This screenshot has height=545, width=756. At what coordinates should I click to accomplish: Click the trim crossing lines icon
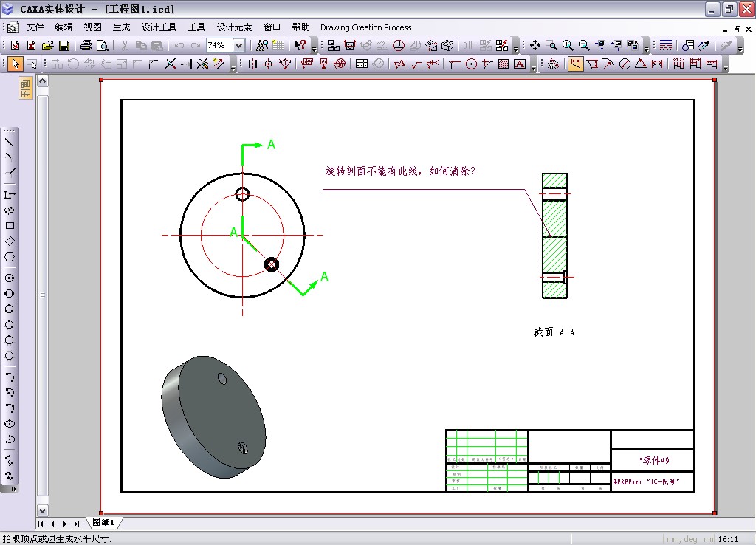tap(171, 64)
